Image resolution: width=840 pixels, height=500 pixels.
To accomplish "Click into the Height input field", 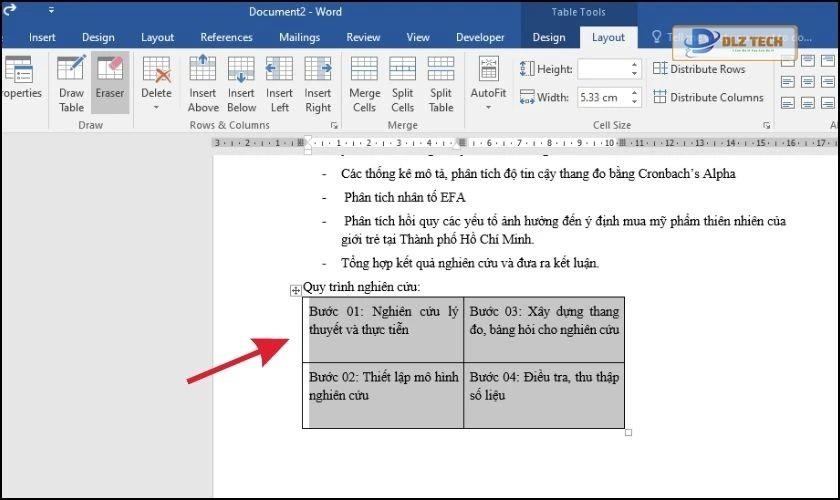I will (x=602, y=69).
